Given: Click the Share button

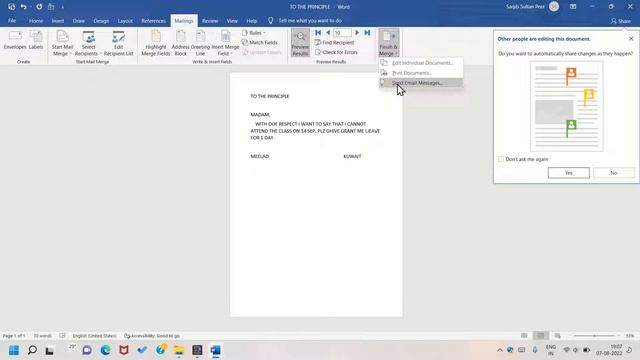Looking at the screenshot, I should click(x=621, y=21).
